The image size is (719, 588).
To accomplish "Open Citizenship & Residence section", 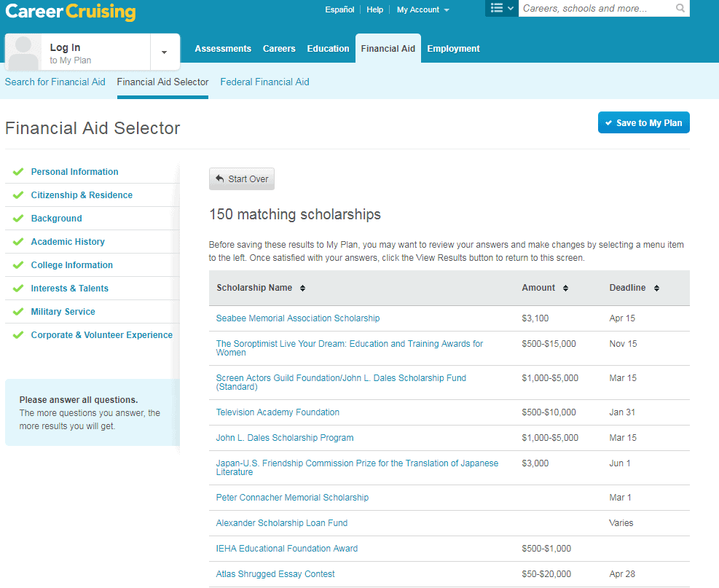I will [82, 195].
